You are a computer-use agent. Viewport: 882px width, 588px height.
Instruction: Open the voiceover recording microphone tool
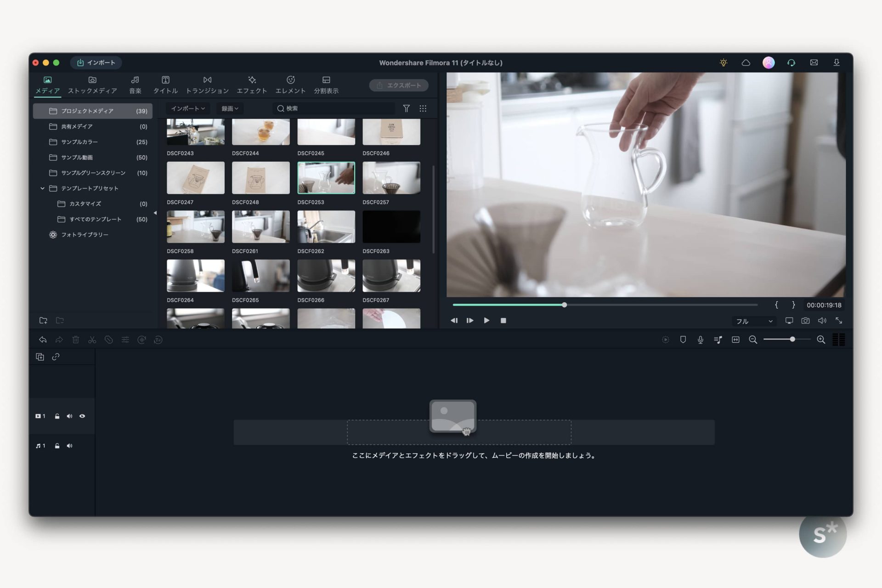700,339
